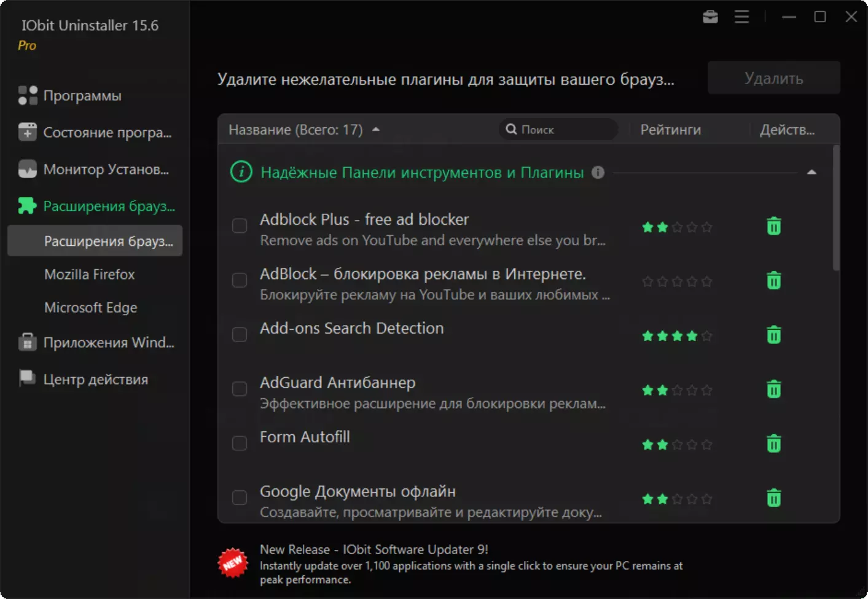Click the star rating of AdGuard Антибаннер
This screenshot has width=868, height=599.
point(677,390)
